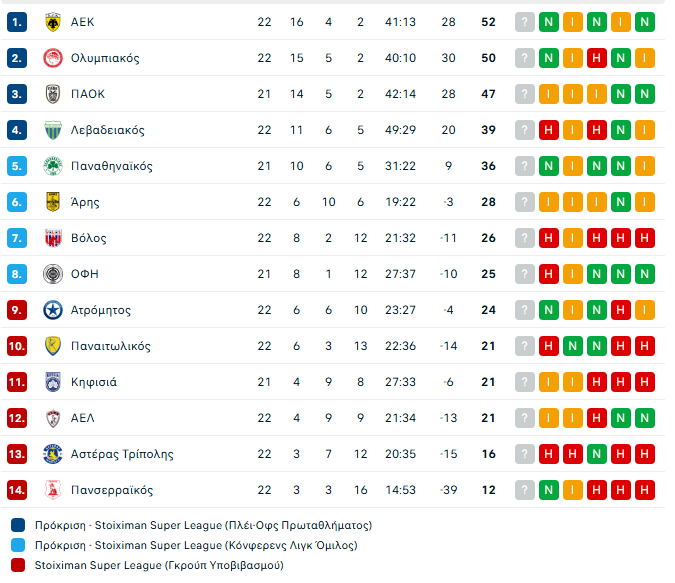Click the red Γκρουπ Υποβιβασμού legend swatch
675x583 pixels.
(17, 565)
